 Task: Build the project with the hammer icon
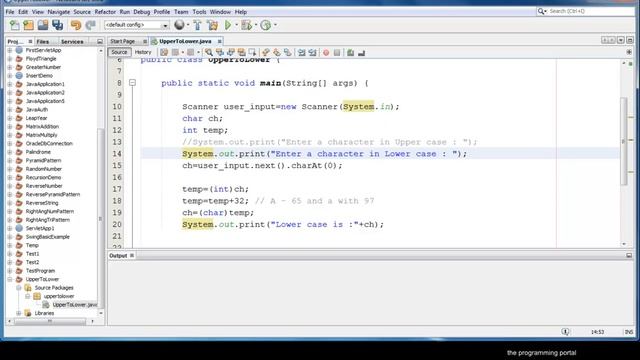pyautogui.click(x=198, y=25)
